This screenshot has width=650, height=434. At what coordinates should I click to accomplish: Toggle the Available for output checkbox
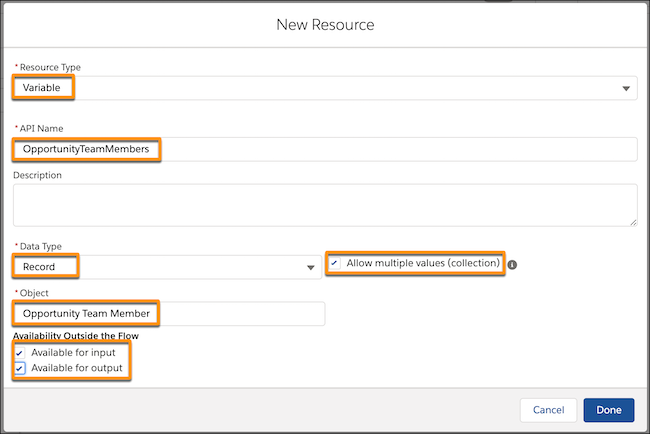point(19,368)
